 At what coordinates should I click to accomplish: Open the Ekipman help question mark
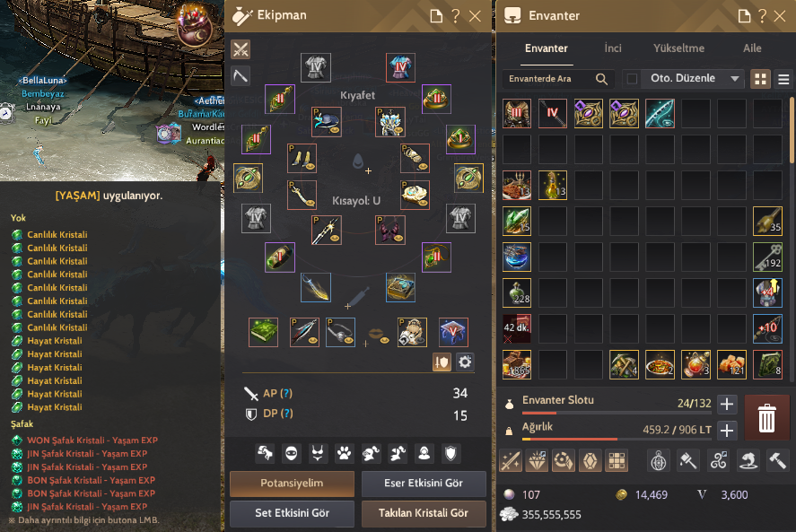(455, 16)
